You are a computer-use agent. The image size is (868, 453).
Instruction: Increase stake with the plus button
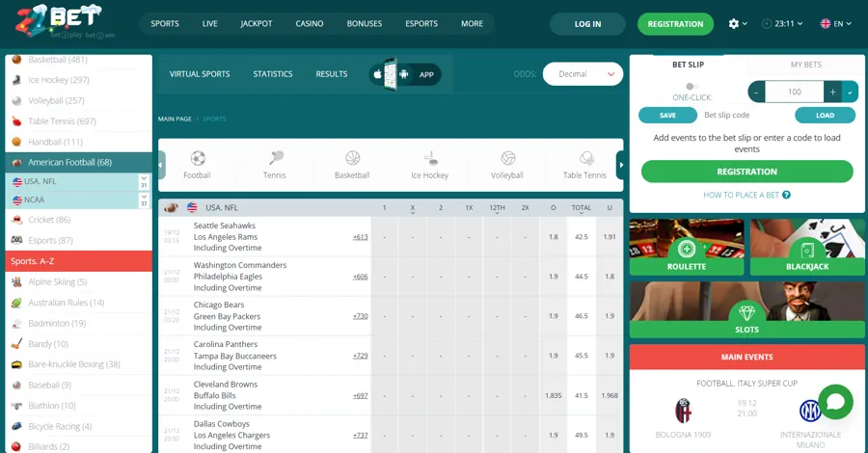[x=832, y=92]
